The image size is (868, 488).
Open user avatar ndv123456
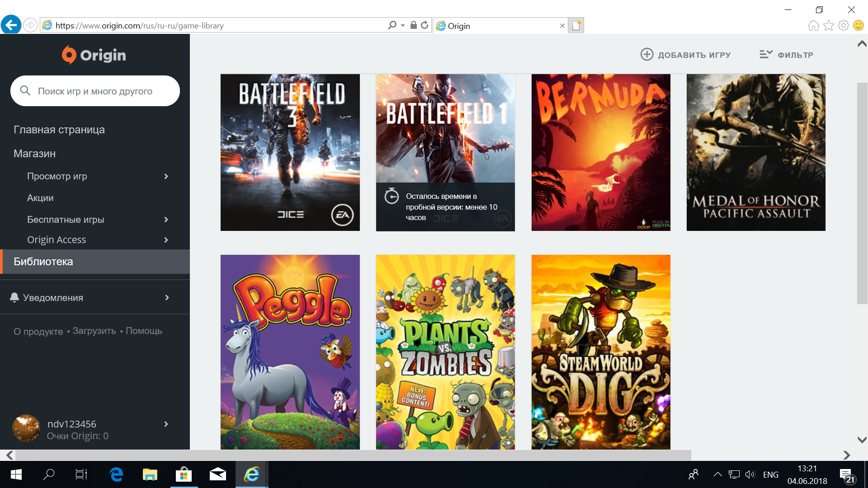(26, 428)
